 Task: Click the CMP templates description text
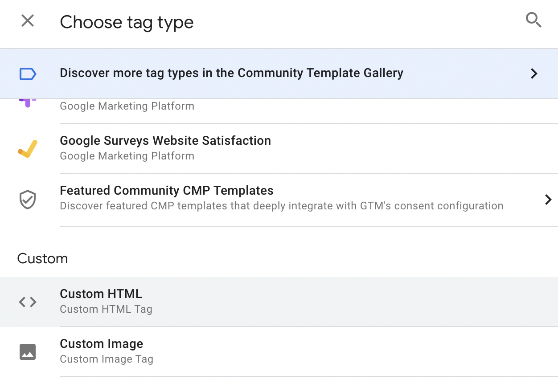(x=281, y=206)
